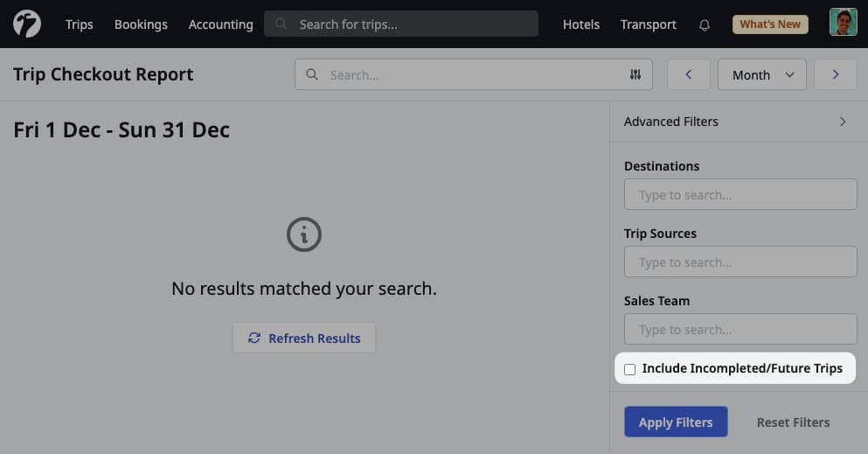Screen dimensions: 868x454
Task: Open the Trip Sources search dropdown
Action: point(740,262)
